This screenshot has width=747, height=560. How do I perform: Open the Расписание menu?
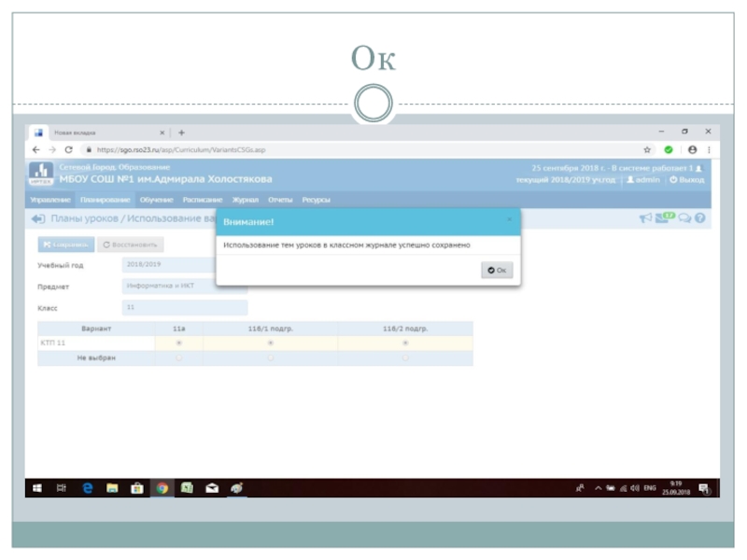click(x=203, y=200)
